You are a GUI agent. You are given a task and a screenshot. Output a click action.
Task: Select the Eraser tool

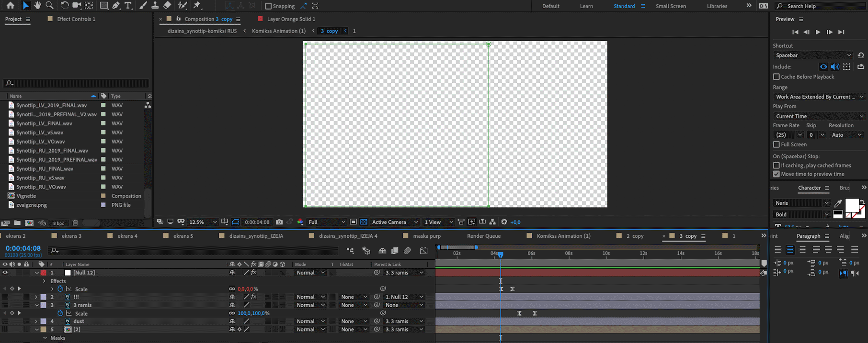[x=167, y=6]
